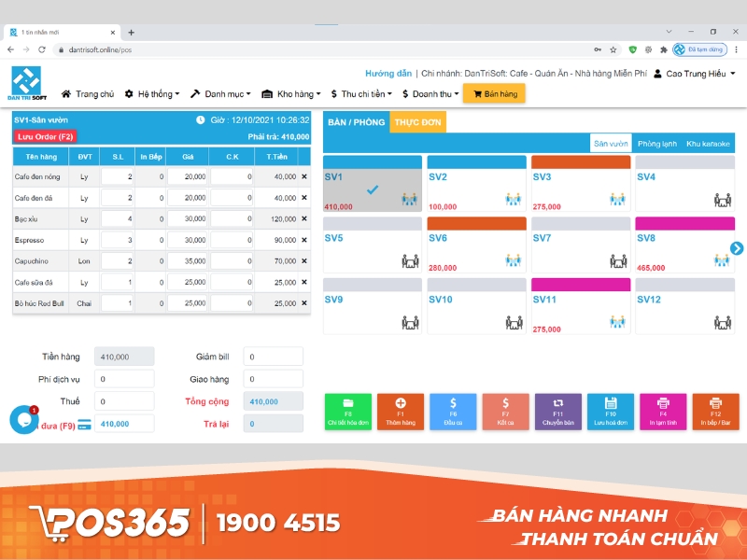Edit quantity field for Bạc xỉu
Screen dimensions: 747x560
118,219
